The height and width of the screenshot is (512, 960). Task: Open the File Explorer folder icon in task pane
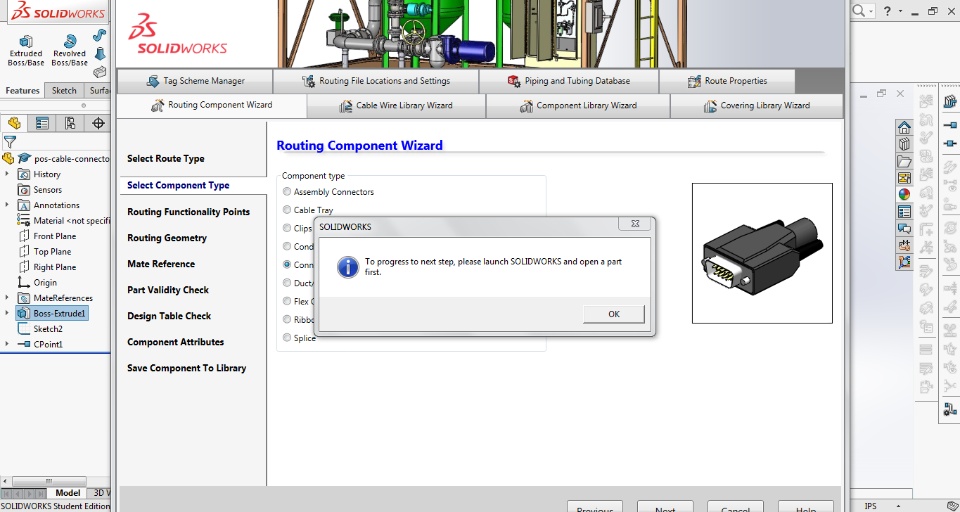tap(904, 161)
